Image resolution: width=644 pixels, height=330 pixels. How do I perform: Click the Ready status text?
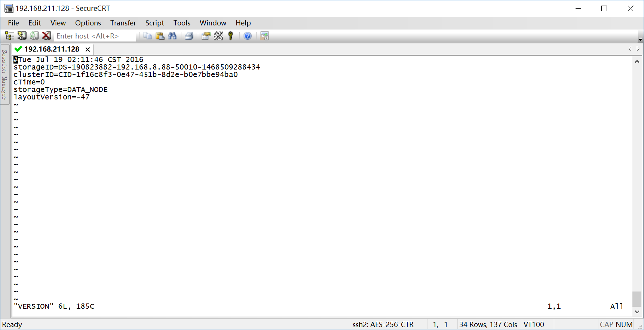click(x=12, y=324)
